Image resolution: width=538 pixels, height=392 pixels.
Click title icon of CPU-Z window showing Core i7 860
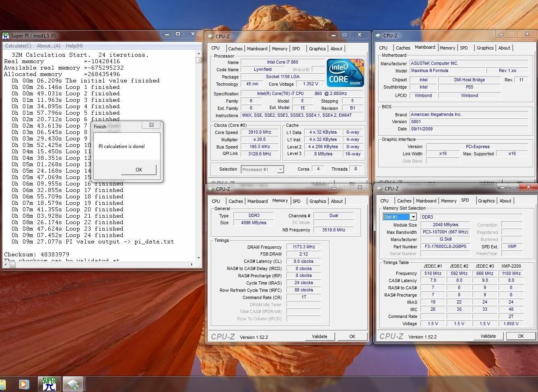click(210, 36)
